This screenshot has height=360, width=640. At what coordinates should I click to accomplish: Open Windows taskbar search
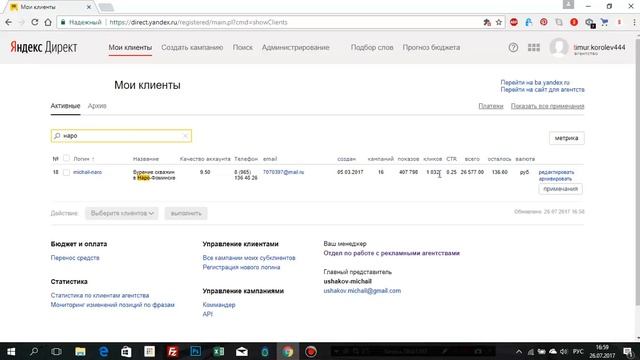click(x=34, y=351)
